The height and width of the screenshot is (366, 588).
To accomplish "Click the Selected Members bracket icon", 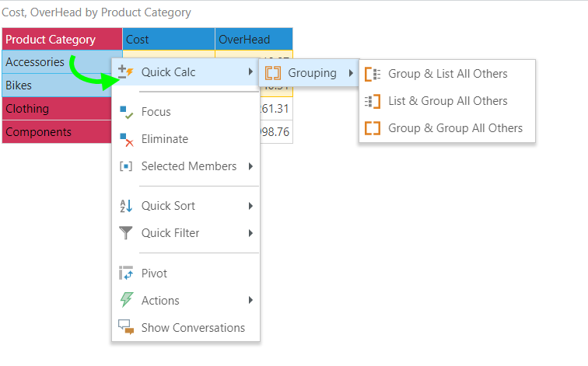I will (x=126, y=166).
